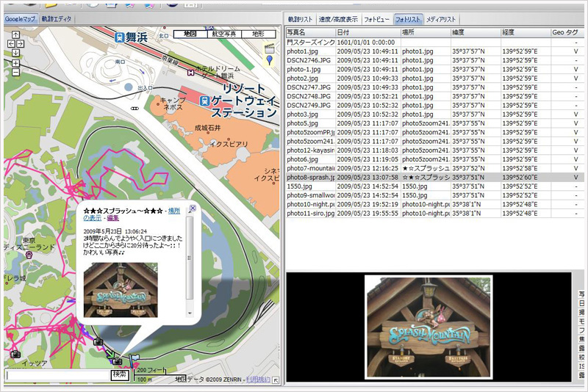This screenshot has width=588, height=392.
Task: Select the photo11-siro.jpg photo row
Action: pos(435,213)
